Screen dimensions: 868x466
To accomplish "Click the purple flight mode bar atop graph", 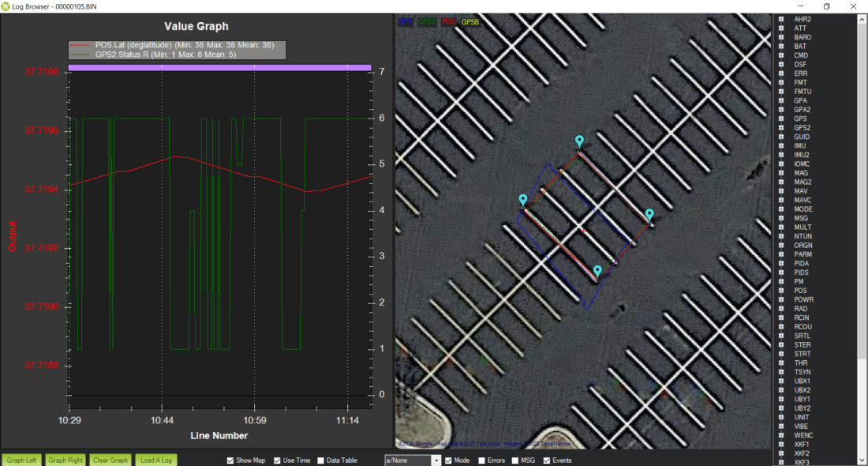I will (x=219, y=68).
